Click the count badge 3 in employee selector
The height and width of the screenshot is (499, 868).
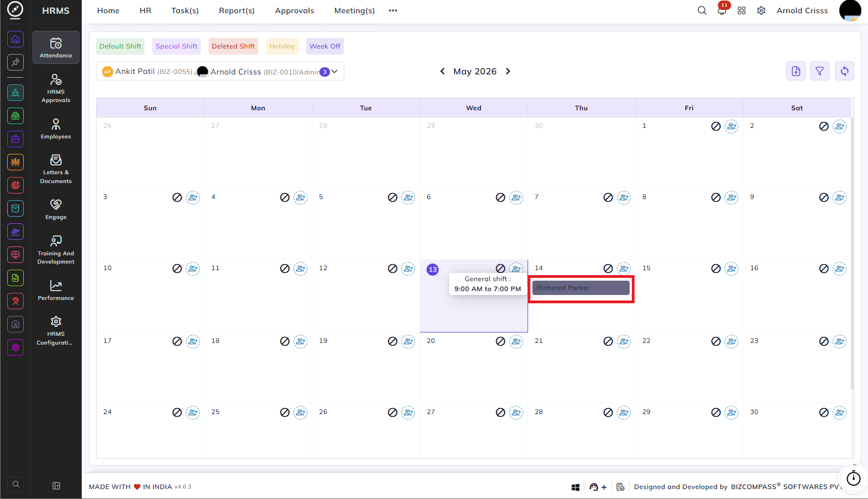tap(325, 72)
